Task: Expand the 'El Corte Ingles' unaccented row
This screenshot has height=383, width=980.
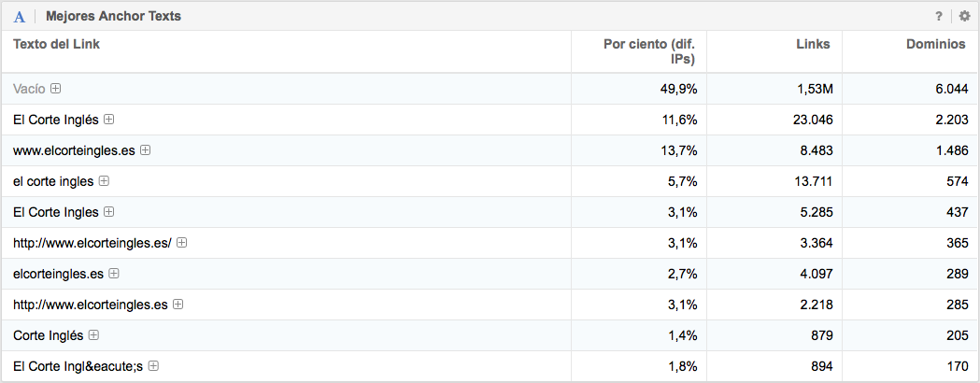Action: (x=109, y=212)
